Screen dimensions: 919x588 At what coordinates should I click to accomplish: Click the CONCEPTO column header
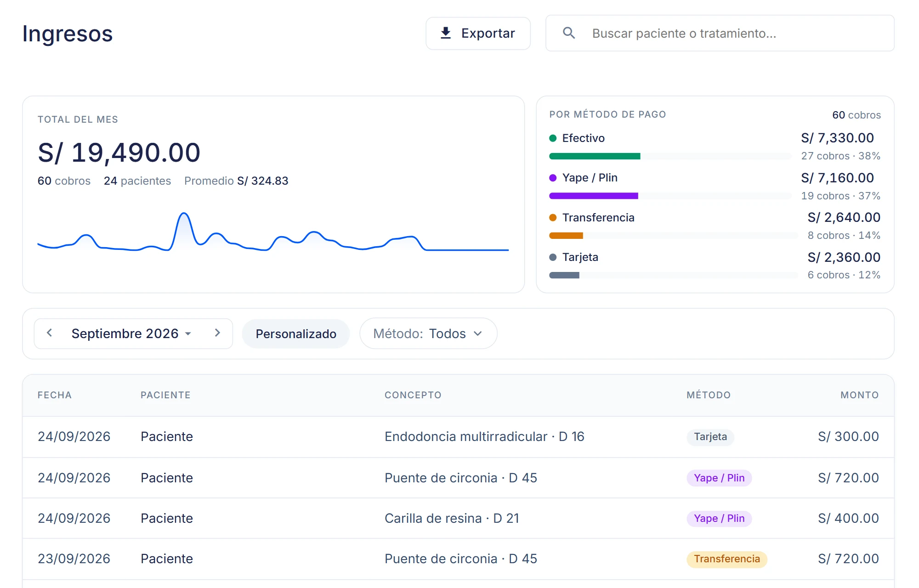[x=413, y=395]
